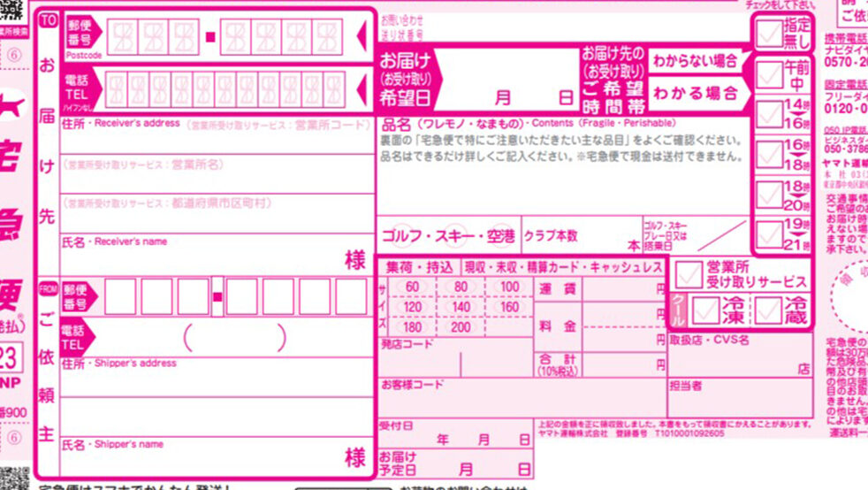Click the お届け先のご希望時間帯 heading

click(x=613, y=80)
